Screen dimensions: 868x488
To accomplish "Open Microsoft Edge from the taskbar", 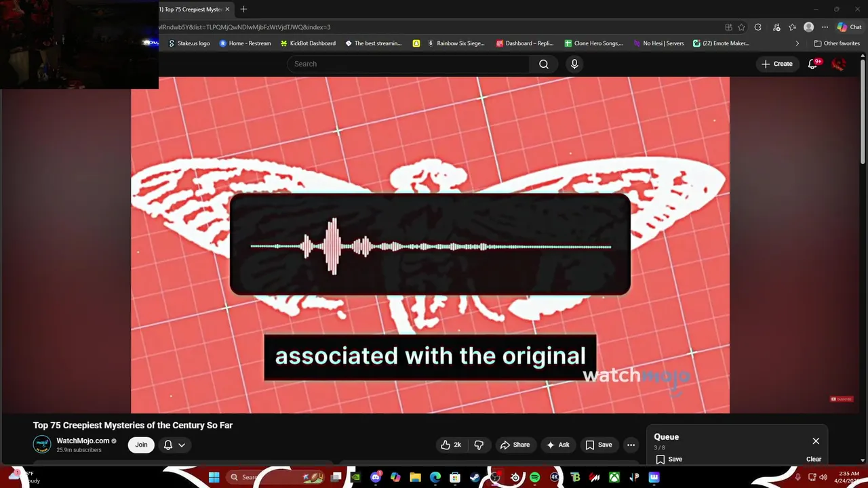I will point(435,477).
